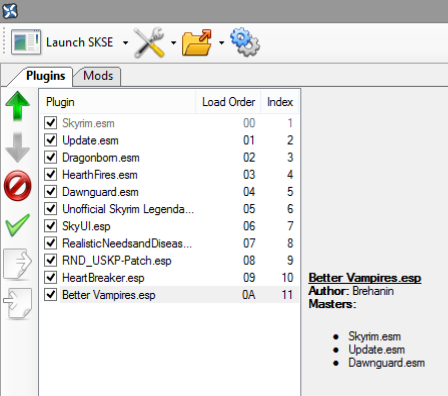Click load order value 0A
This screenshot has height=396, width=448.
pyautogui.click(x=249, y=295)
